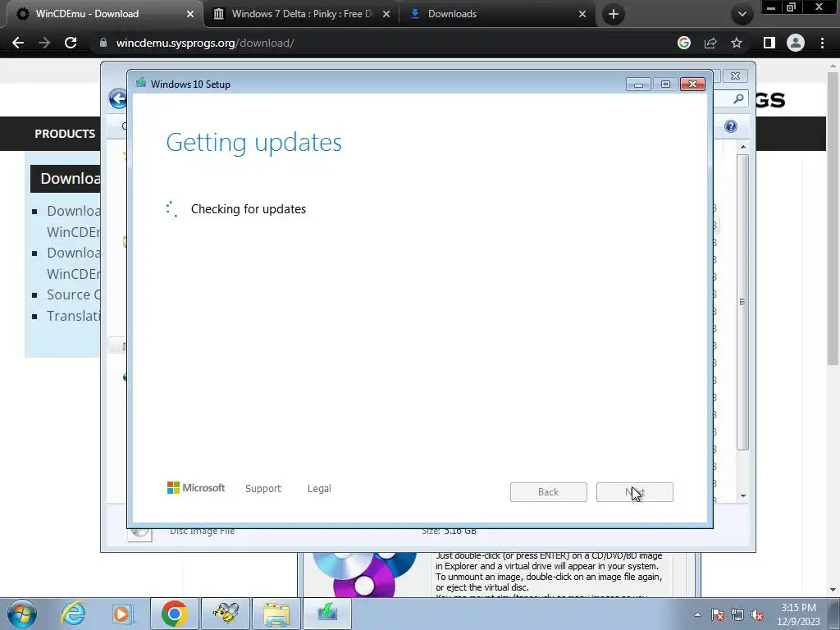Open Windows Explorer from the taskbar
The width and height of the screenshot is (840, 630).
[276, 614]
